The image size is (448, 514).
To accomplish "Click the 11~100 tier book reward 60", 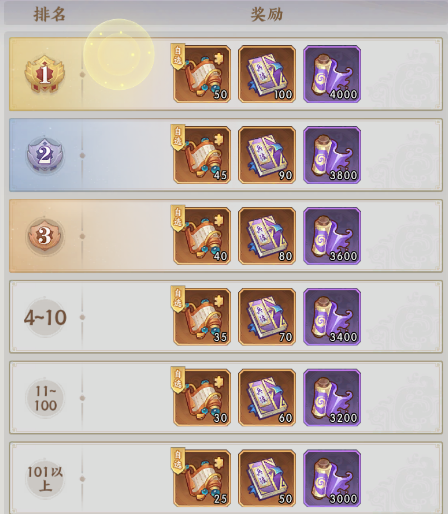I will click(267, 397).
